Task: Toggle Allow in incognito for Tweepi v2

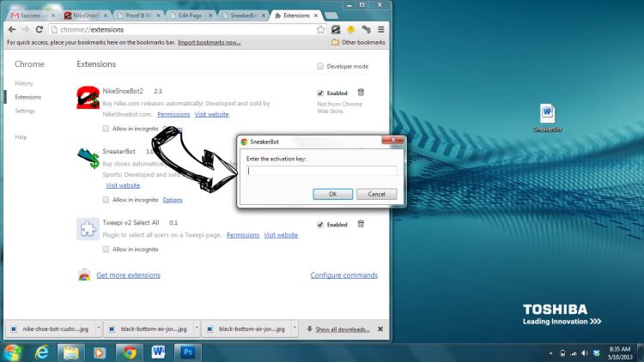Action: (106, 249)
